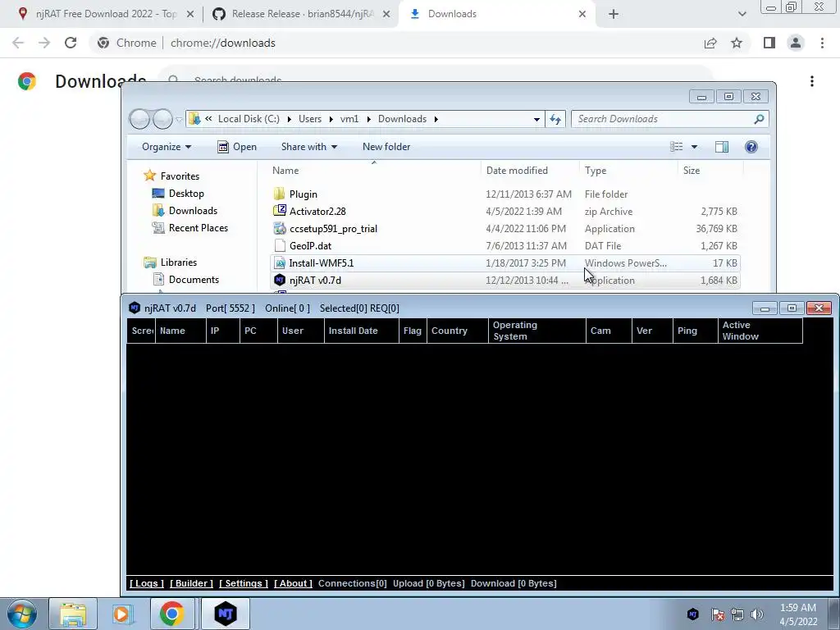Viewport: 840px width, 630px height.
Task: Open the Chrome three-dot menu
Action: coord(822,43)
